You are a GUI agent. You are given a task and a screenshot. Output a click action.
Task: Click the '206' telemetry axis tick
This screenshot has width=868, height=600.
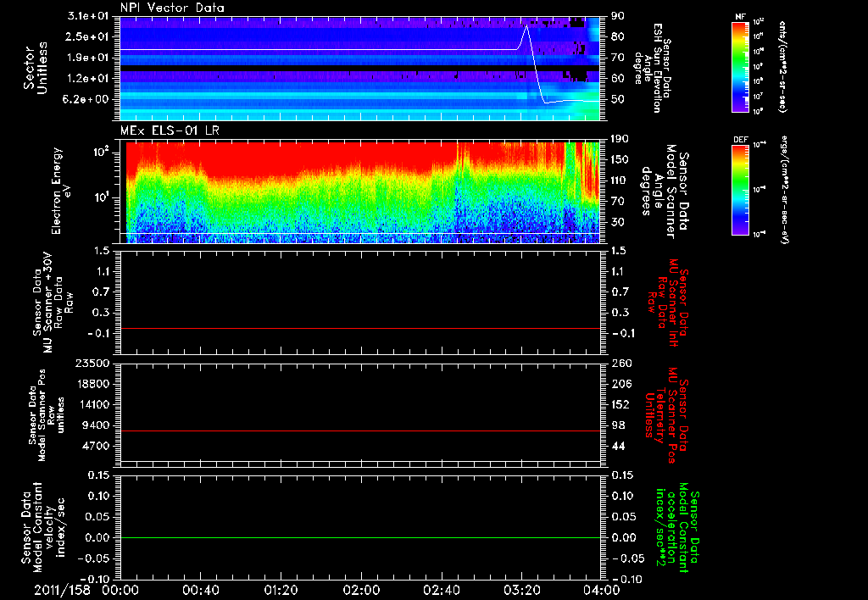(x=620, y=384)
